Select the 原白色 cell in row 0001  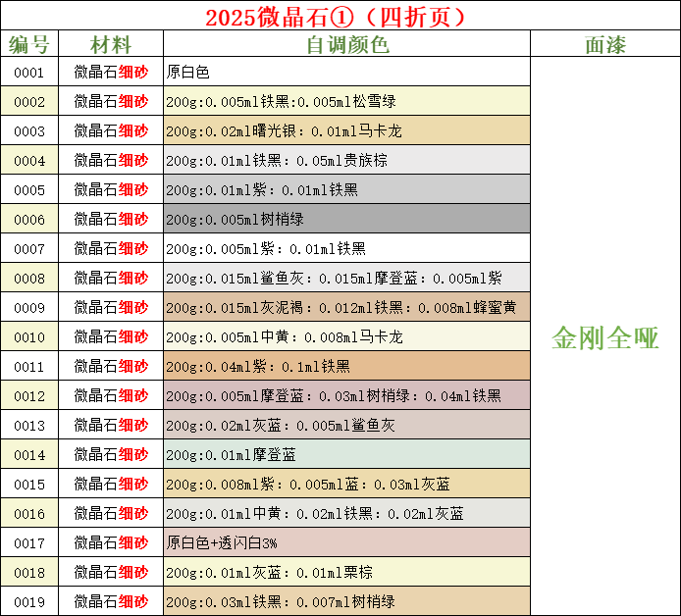346,73
